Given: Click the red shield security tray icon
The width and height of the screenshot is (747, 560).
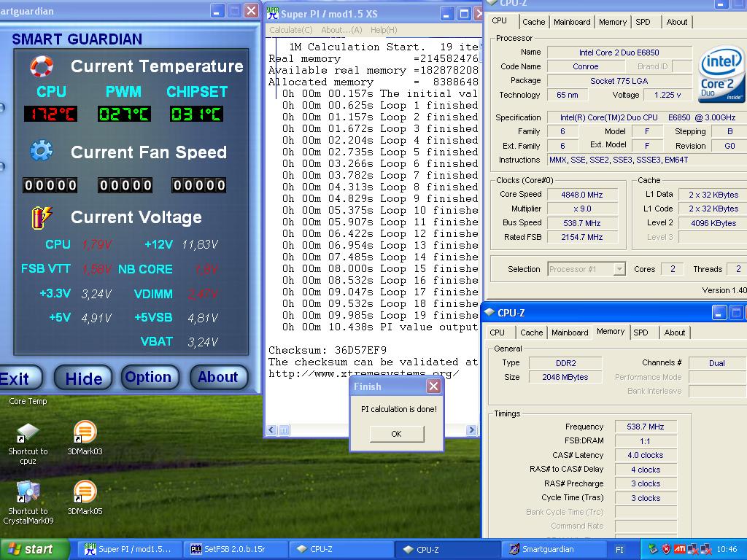Looking at the screenshot, I should [667, 549].
